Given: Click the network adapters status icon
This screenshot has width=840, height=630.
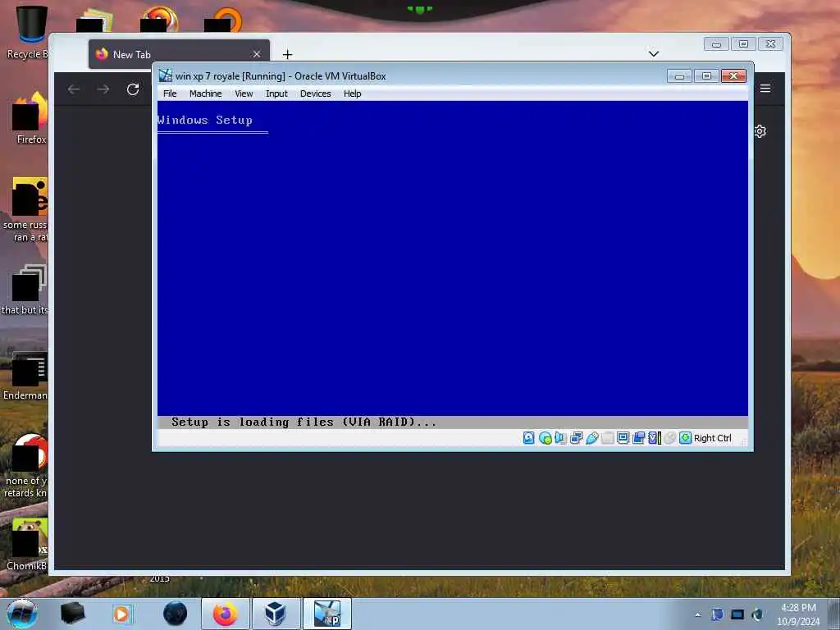Looking at the screenshot, I should coord(576,438).
